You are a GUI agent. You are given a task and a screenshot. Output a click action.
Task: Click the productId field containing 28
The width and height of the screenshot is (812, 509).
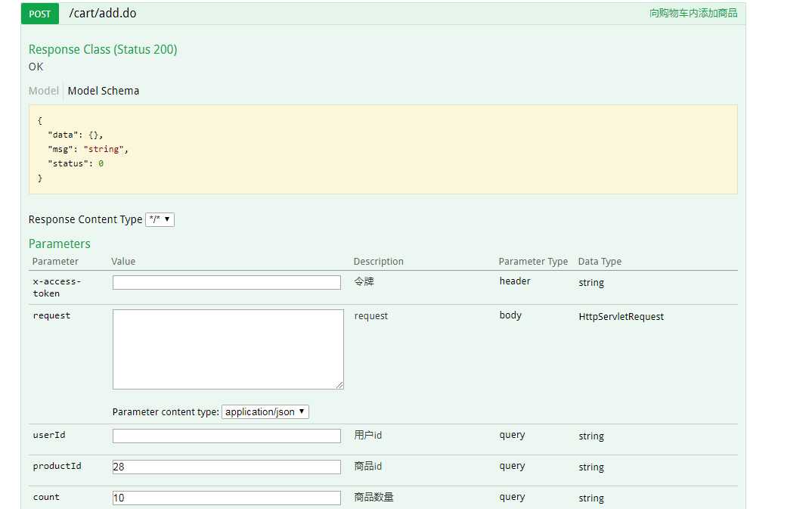(x=227, y=467)
